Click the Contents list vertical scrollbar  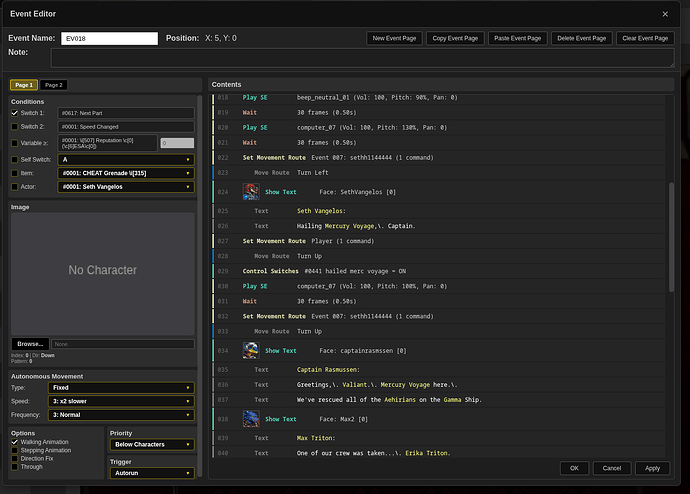tap(672, 238)
